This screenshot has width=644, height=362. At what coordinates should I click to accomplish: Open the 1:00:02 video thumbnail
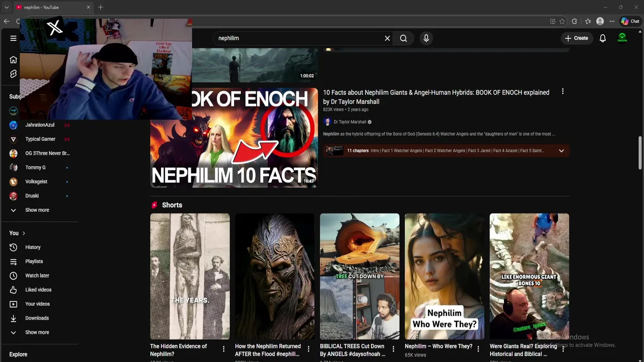point(255,65)
